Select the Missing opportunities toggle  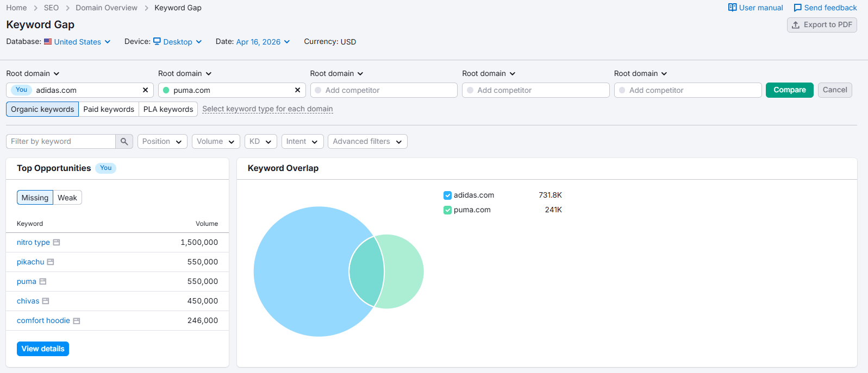click(x=35, y=198)
